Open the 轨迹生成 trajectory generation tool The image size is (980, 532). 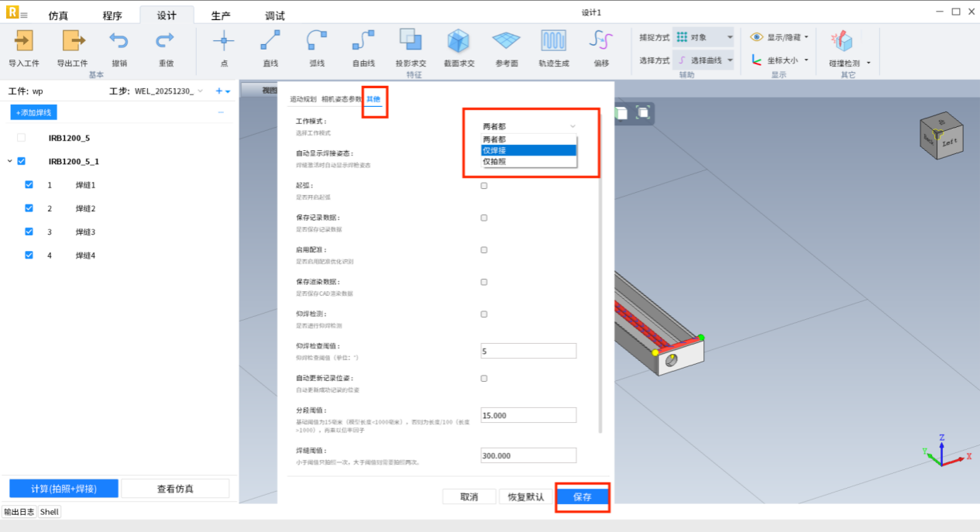tap(553, 41)
